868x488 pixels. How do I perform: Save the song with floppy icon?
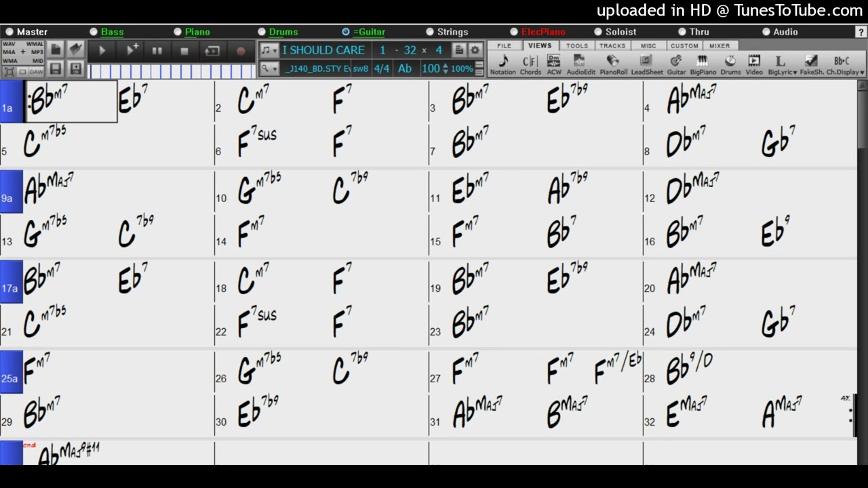(56, 69)
